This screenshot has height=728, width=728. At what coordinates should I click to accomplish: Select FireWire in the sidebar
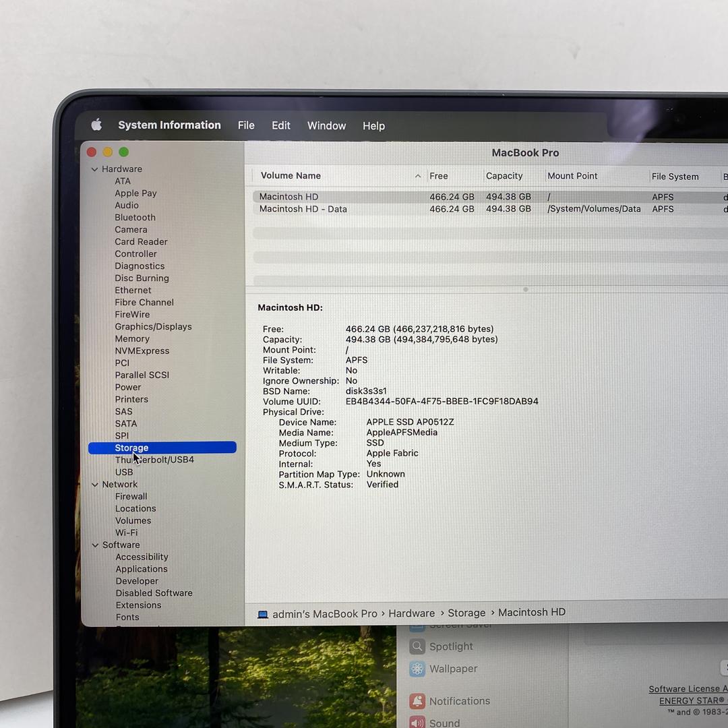coord(132,314)
